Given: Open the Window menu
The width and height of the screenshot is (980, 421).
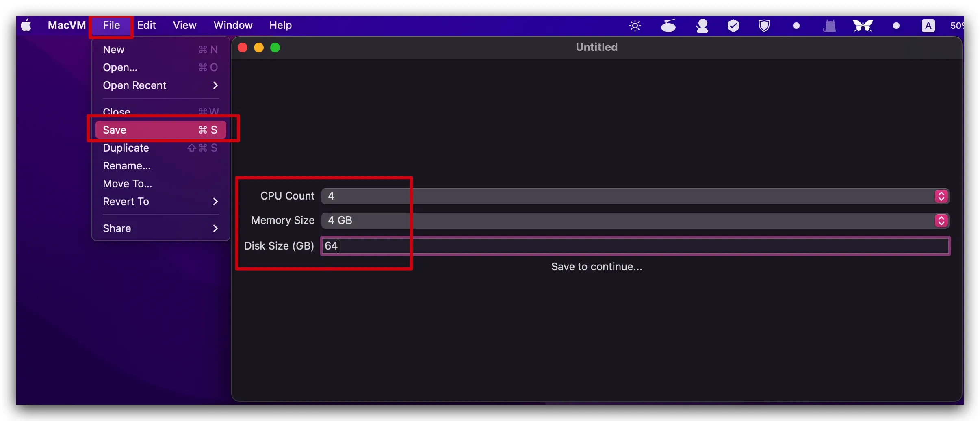Looking at the screenshot, I should pos(233,25).
